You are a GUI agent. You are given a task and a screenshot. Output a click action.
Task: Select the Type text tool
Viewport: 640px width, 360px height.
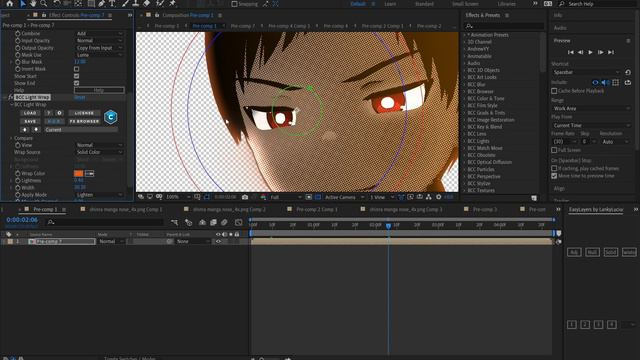coord(112,4)
